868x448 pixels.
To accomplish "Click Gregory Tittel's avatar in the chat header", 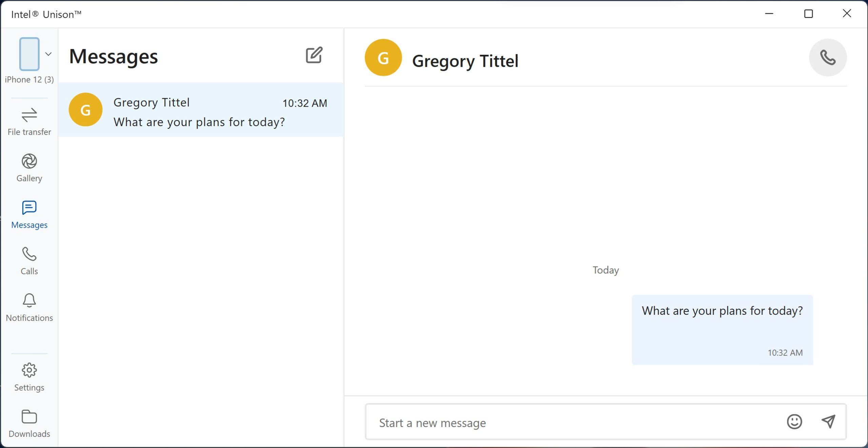I will click(x=383, y=57).
